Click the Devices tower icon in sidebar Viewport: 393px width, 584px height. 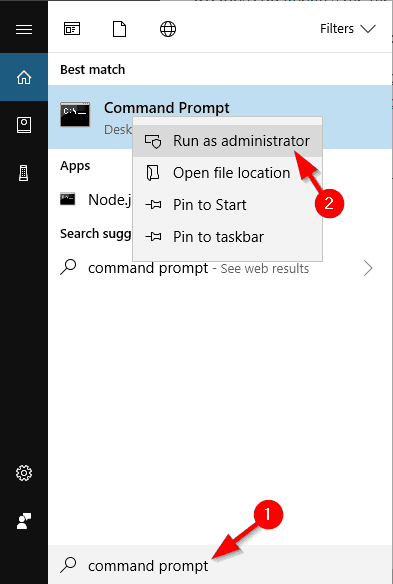click(24, 173)
